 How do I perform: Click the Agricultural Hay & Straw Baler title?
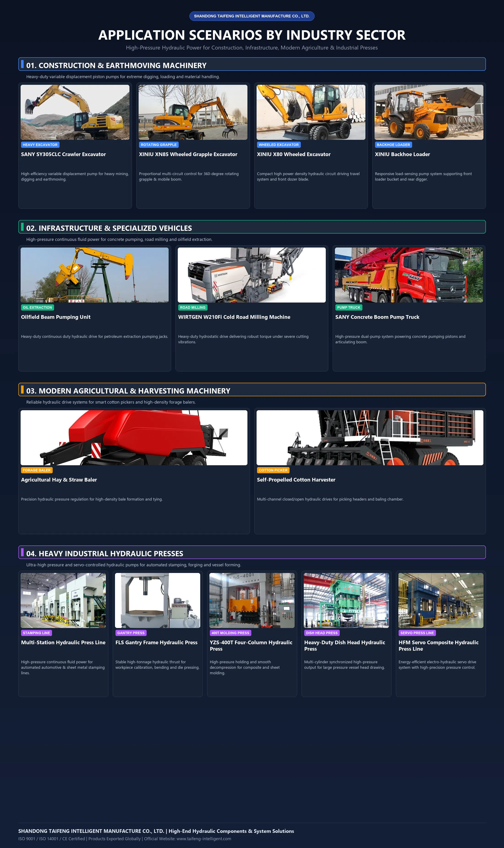59,480
